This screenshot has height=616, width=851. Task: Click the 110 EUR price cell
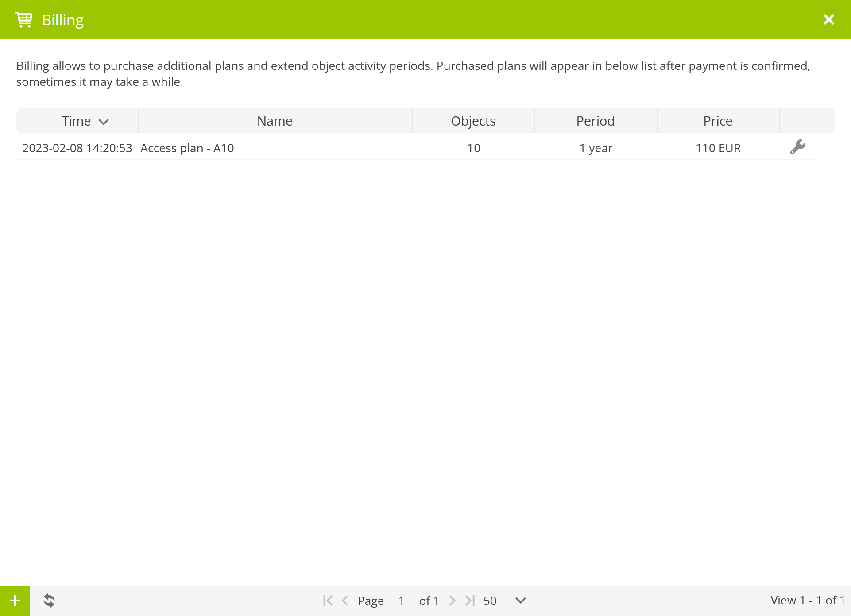[x=718, y=148]
